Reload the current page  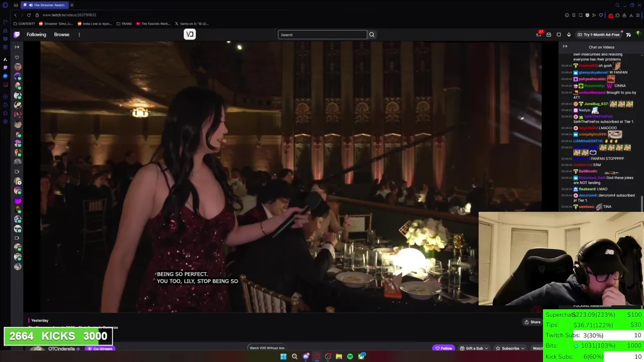click(x=29, y=15)
